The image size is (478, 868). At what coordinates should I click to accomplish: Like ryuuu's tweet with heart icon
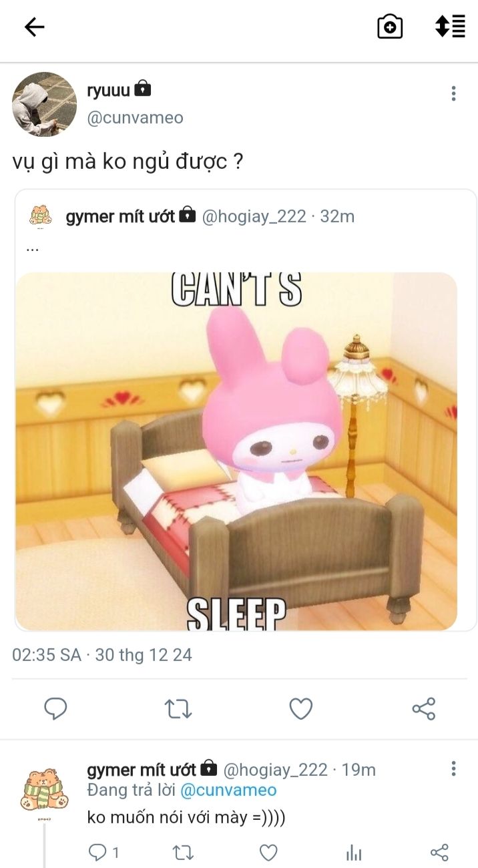click(x=300, y=708)
